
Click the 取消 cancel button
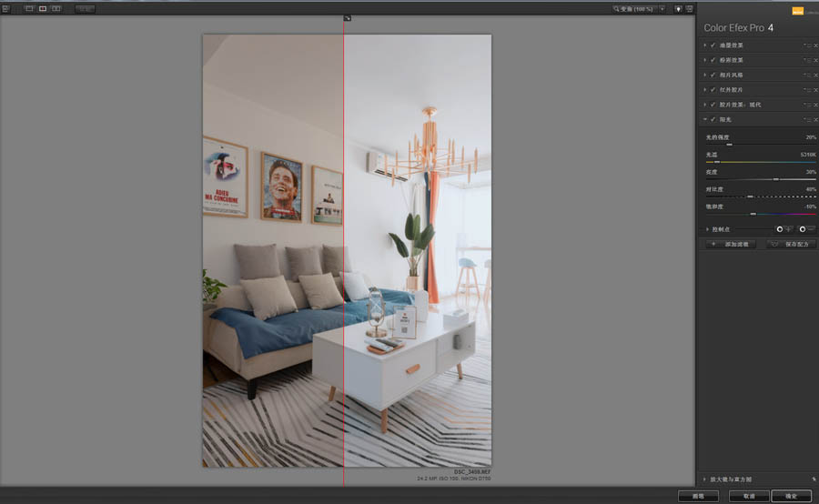749,496
